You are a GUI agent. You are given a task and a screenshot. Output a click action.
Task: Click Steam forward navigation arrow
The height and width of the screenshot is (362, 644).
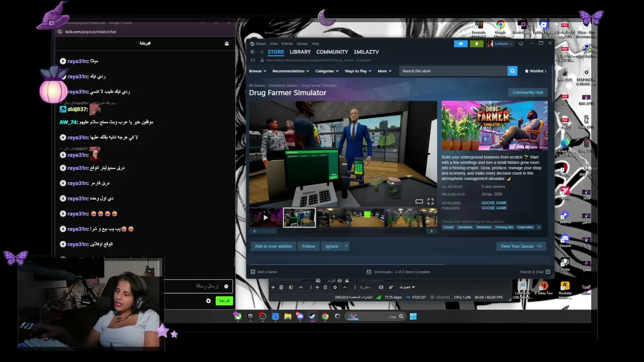261,52
